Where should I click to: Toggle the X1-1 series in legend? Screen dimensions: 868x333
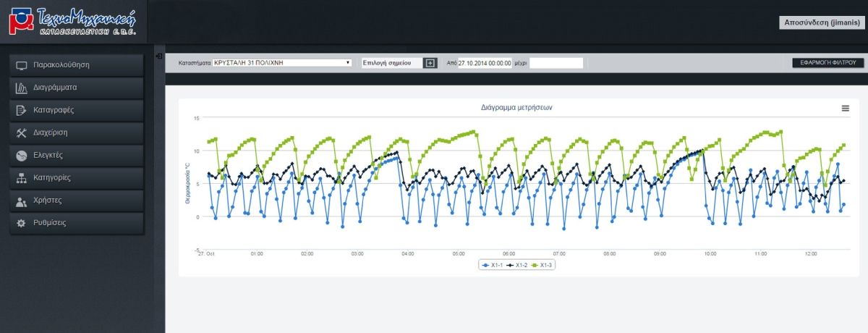tap(493, 266)
